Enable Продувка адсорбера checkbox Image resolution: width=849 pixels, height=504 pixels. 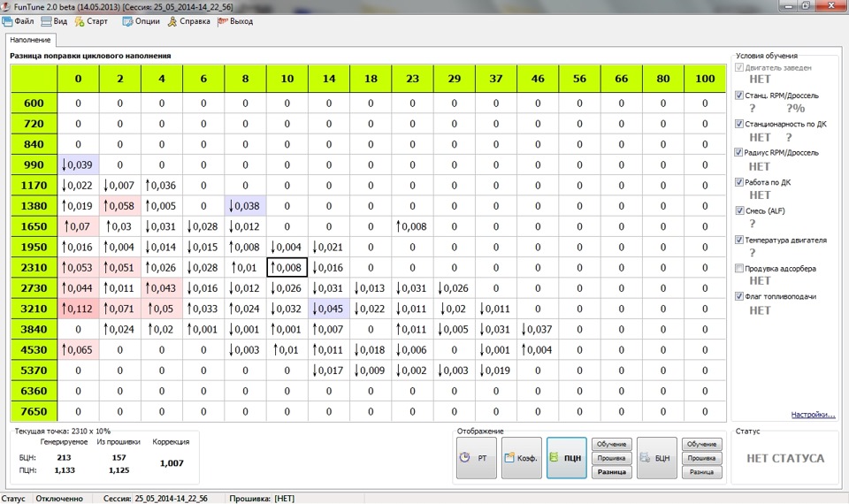click(x=739, y=268)
